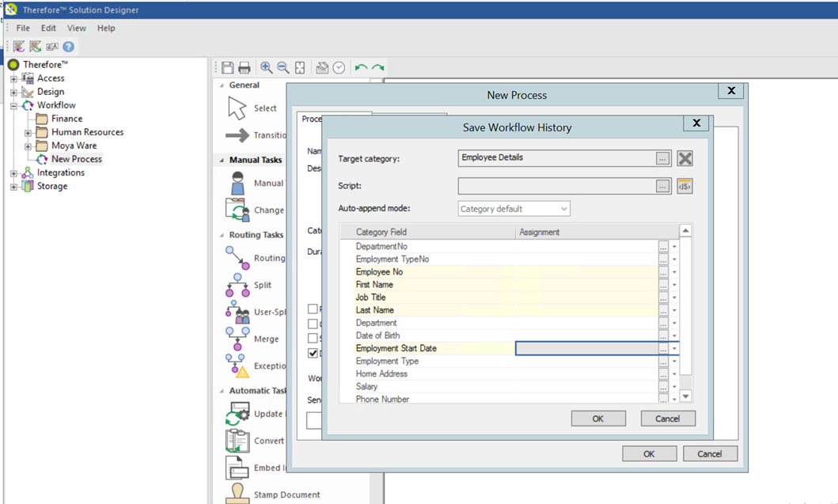Select the Merge task icon
The image size is (838, 504).
tap(237, 339)
